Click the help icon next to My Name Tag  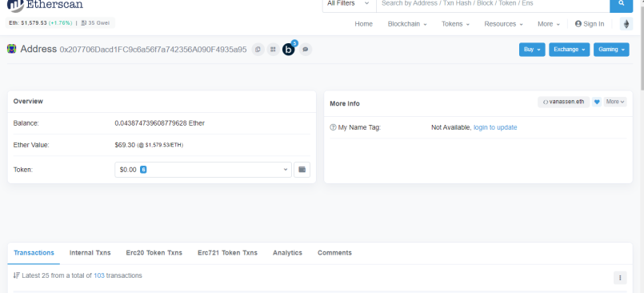[333, 127]
